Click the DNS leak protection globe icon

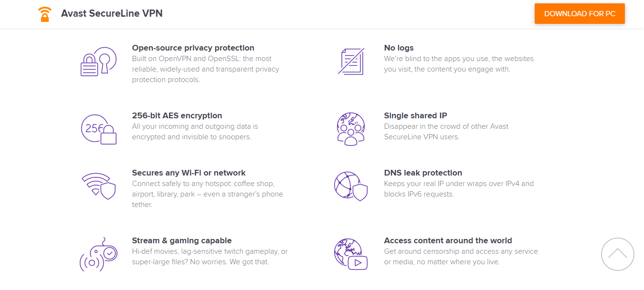click(x=351, y=186)
